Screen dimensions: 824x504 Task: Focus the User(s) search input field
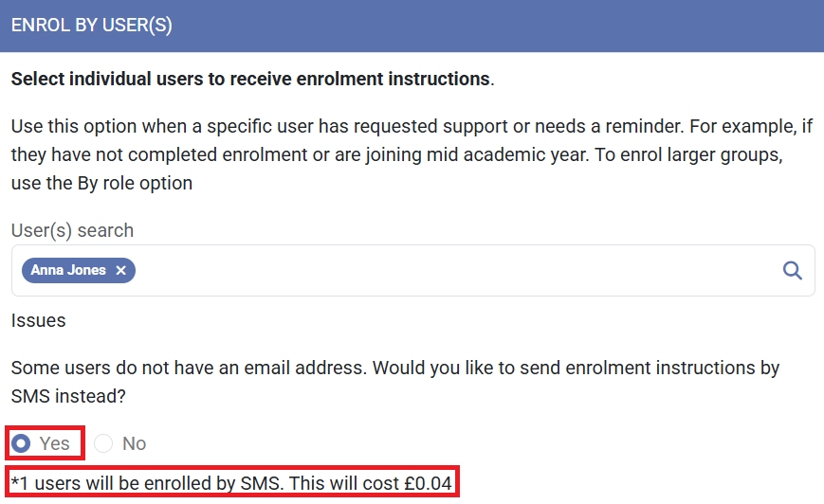(455, 271)
